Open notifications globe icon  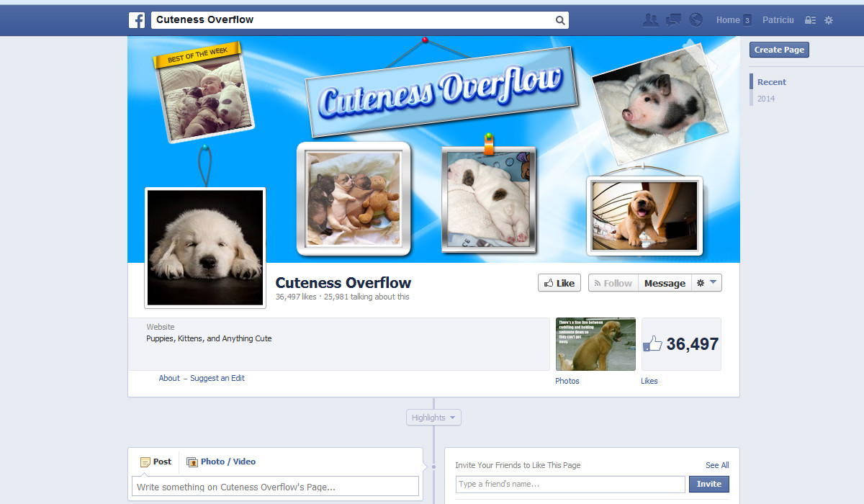pos(696,20)
